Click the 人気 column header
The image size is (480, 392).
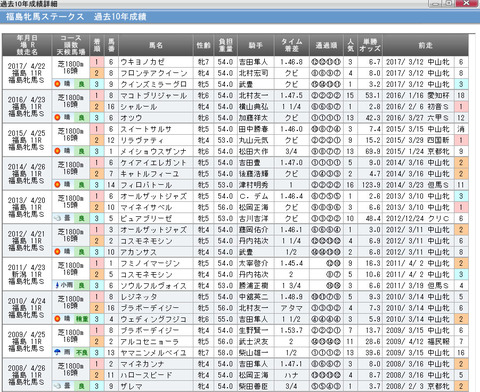pos(350,45)
